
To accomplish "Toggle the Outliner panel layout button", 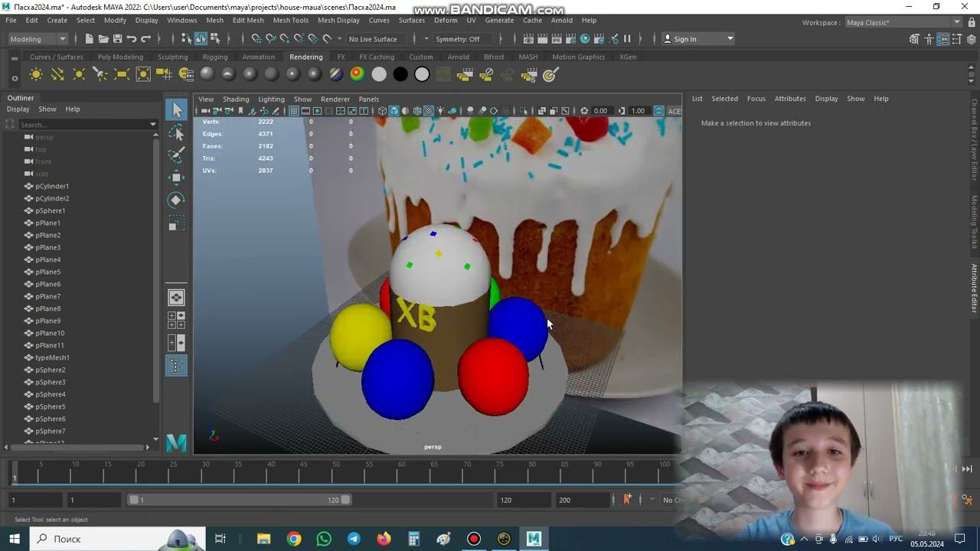I will (176, 366).
